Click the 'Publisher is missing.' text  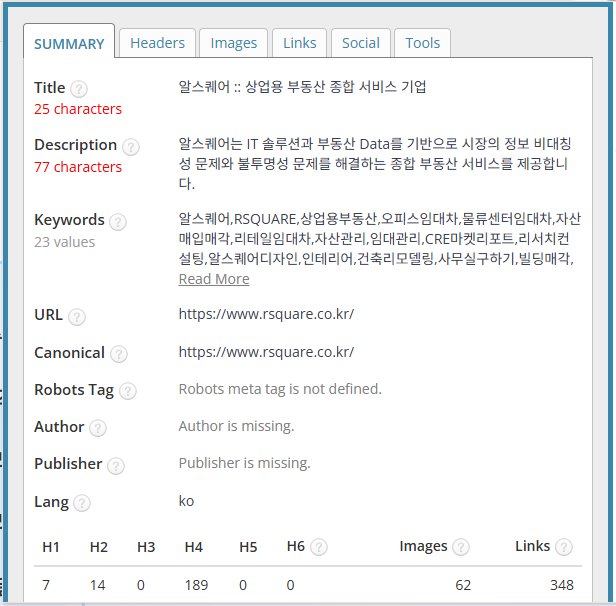244,463
